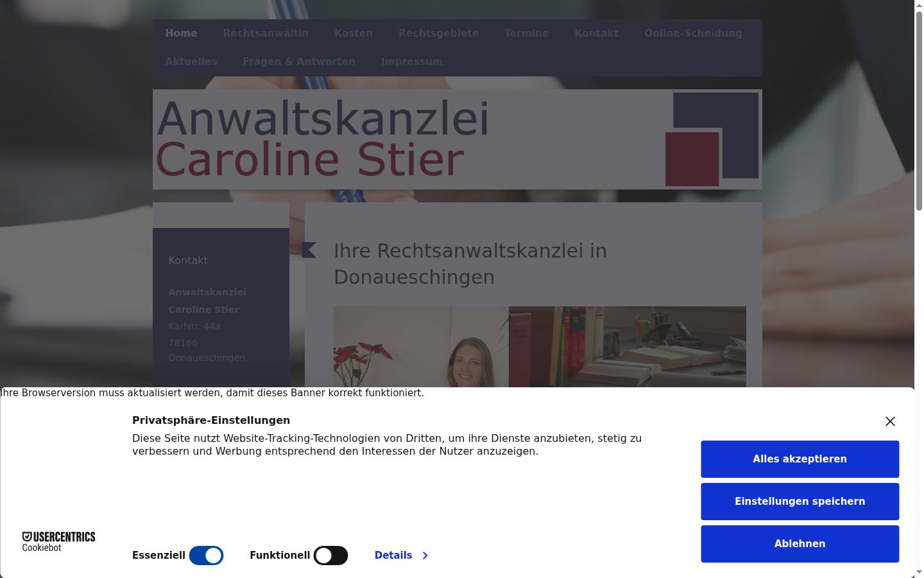This screenshot has width=924, height=578.
Task: Open the Impressum page
Action: (412, 62)
